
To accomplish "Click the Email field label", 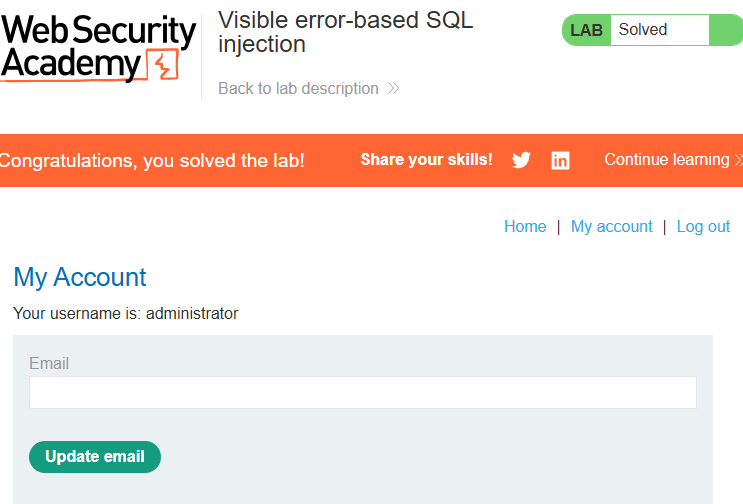I will click(49, 363).
